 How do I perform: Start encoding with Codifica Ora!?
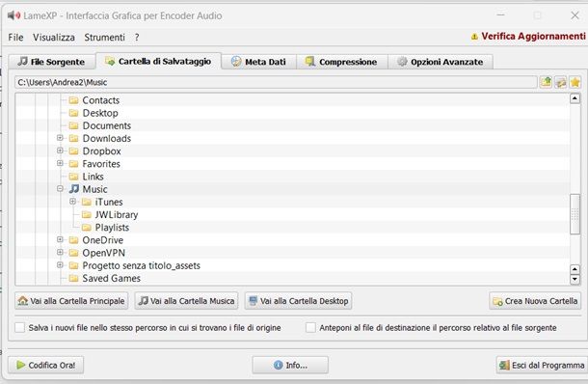tap(45, 365)
